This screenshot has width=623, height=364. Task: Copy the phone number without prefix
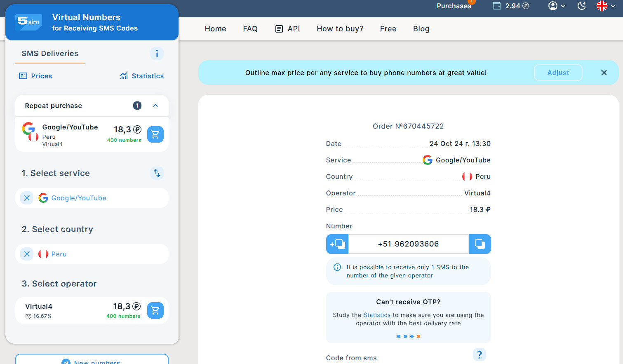point(480,244)
